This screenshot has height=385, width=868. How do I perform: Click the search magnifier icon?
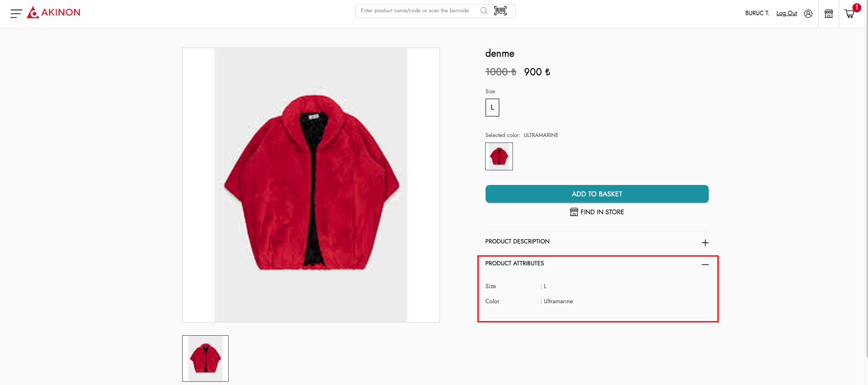click(x=484, y=11)
